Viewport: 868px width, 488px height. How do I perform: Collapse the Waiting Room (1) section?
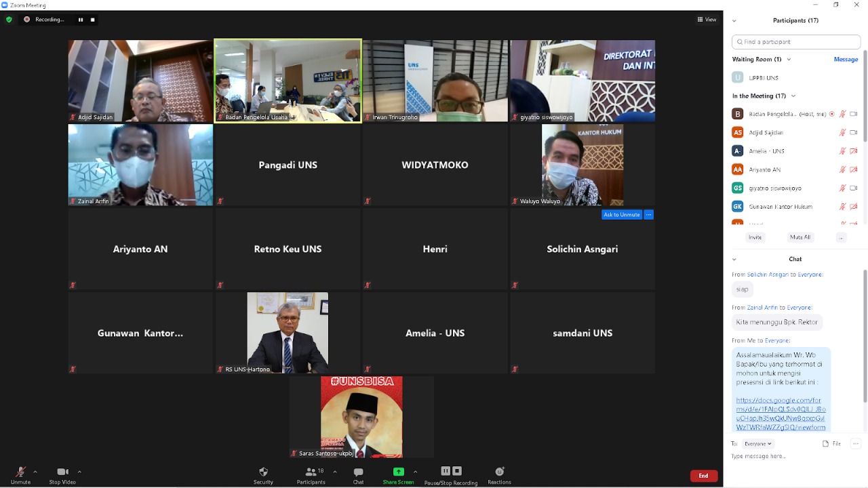789,59
